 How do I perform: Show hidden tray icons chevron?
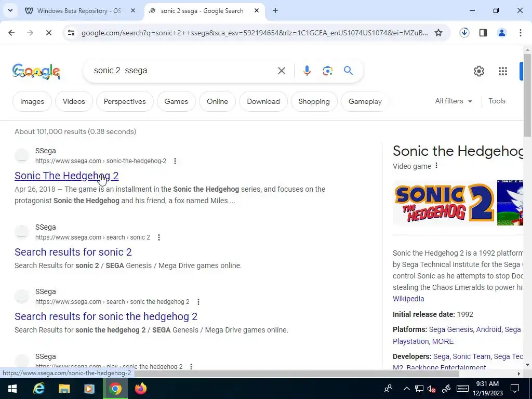tap(406, 389)
